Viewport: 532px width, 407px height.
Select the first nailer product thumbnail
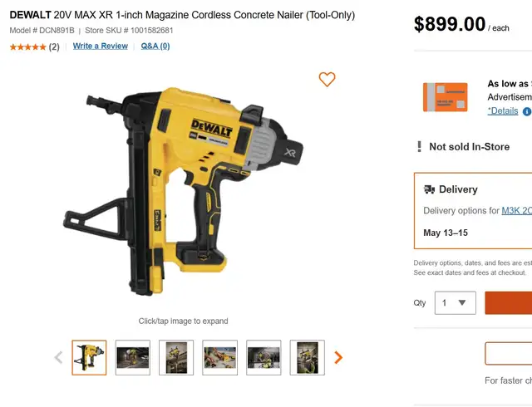(x=89, y=357)
